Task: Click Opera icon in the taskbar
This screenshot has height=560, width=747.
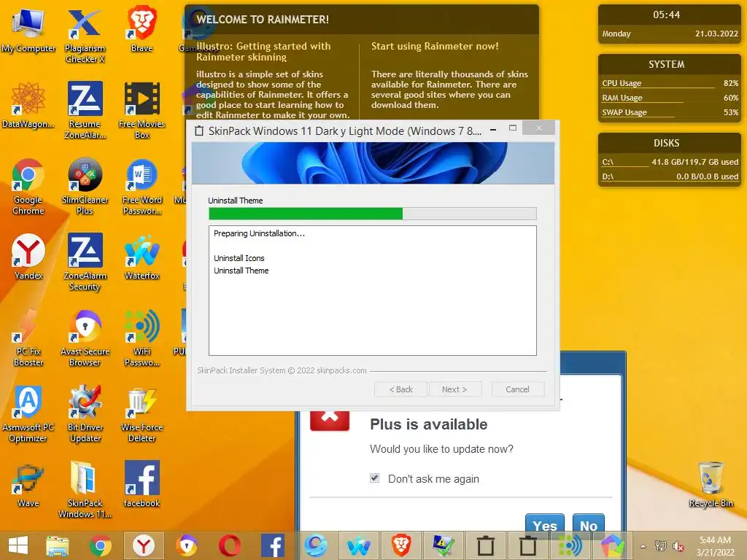Action: coord(230,545)
